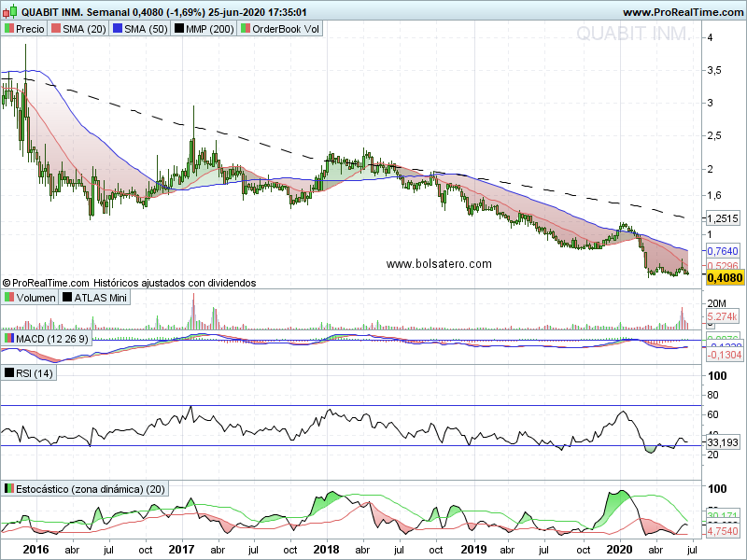Click the MACD (12 26 9) legend icon
The image size is (747, 560).
9,339
